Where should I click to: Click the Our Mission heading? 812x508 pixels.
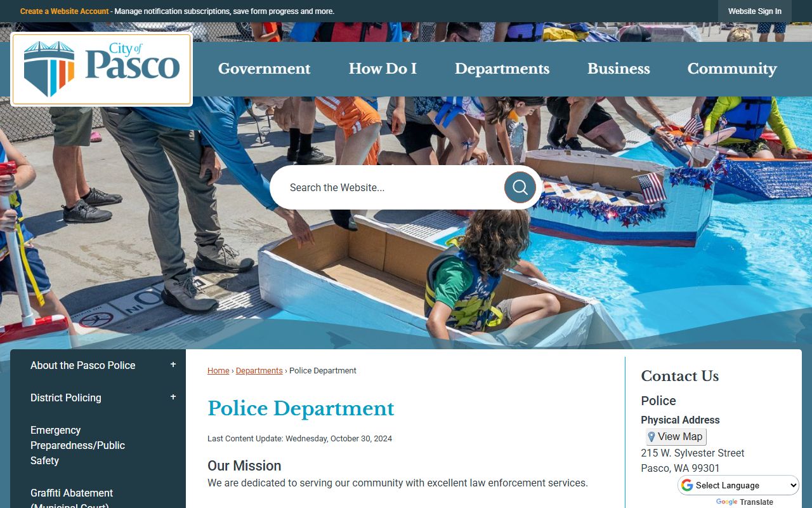tap(244, 465)
